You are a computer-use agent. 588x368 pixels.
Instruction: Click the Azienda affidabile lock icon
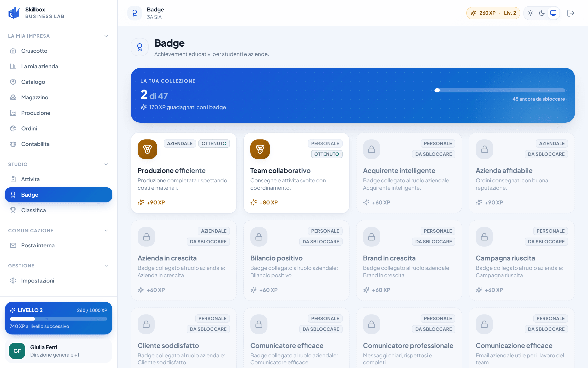tap(484, 149)
